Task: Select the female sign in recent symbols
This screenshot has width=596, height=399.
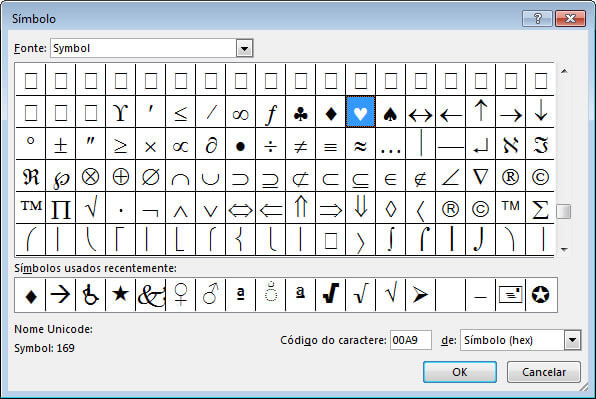Action: coord(181,294)
